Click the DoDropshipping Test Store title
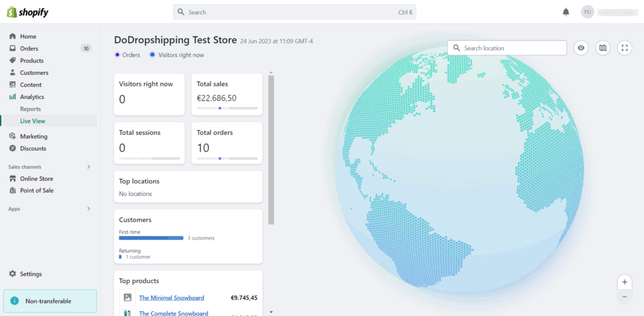The height and width of the screenshot is (316, 644). tap(176, 40)
